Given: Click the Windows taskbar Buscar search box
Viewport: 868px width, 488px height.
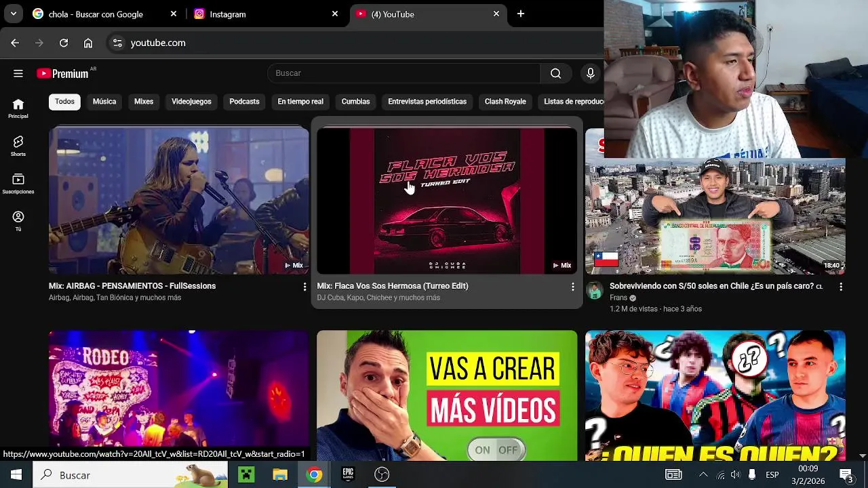Looking at the screenshot, I should 131,474.
